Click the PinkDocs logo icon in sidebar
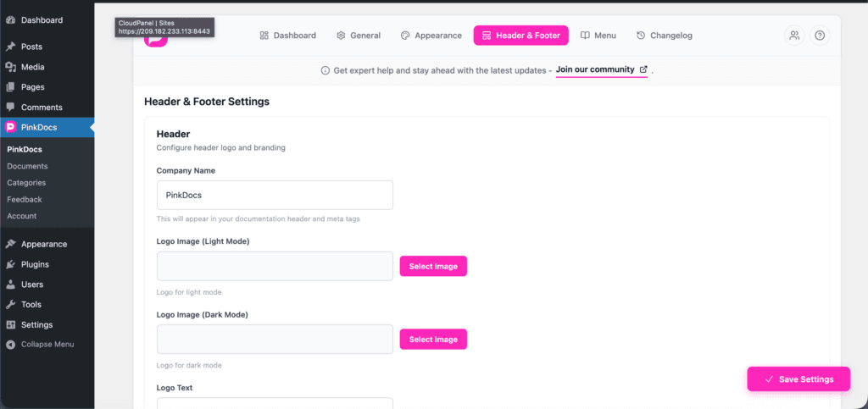 click(x=10, y=127)
